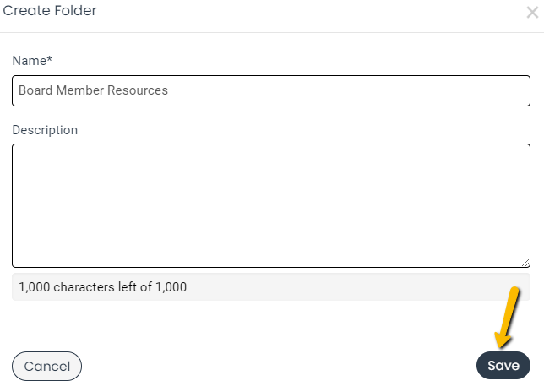Choose the outlined Cancel button

[x=46, y=366]
